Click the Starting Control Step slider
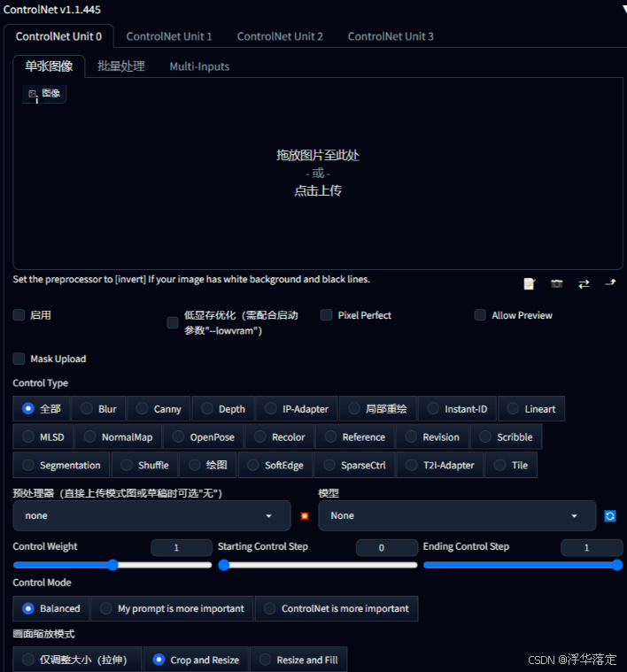 (x=318, y=565)
